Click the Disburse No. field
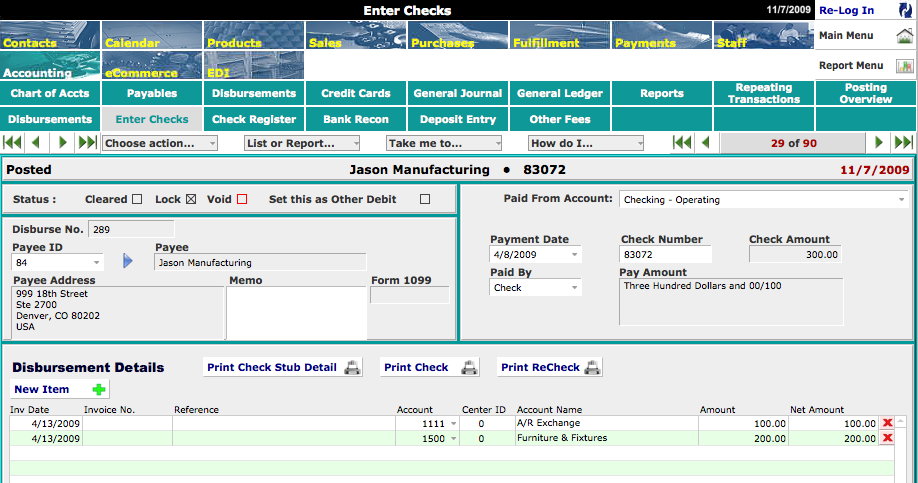This screenshot has height=483, width=918. [x=131, y=229]
